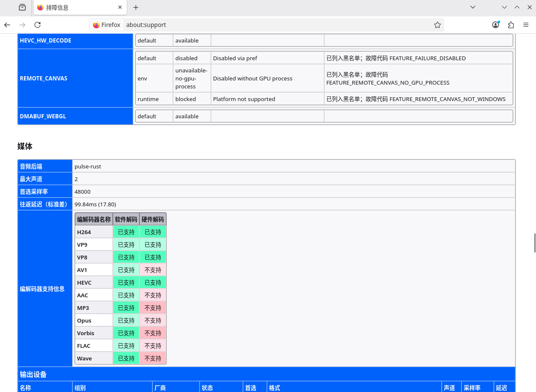Click the back navigation arrow
Viewport: 536px width, 392px height.
pos(7,25)
